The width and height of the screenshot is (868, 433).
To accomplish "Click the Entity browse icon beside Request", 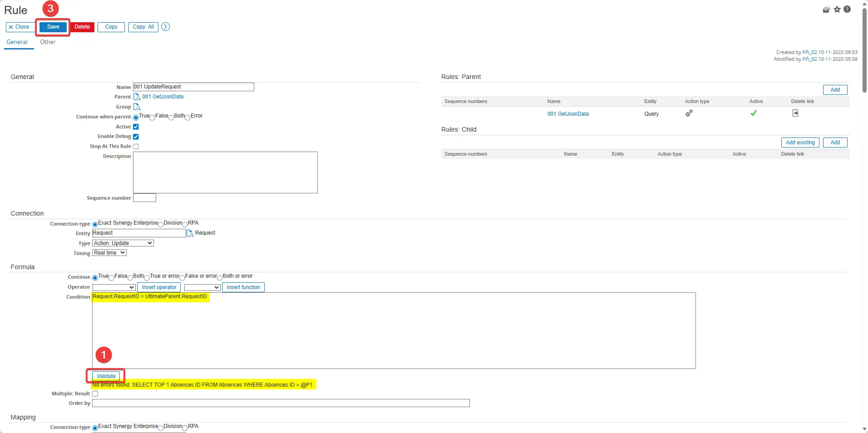I will (190, 233).
